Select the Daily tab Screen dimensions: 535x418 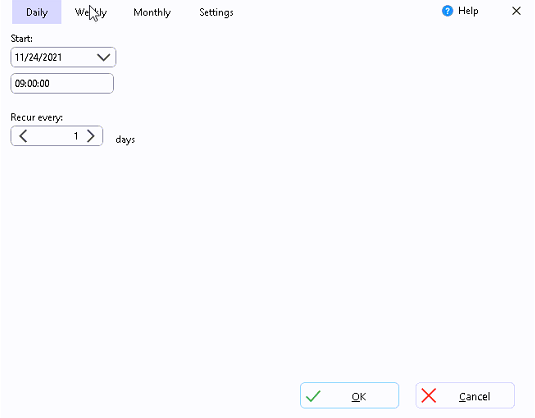click(x=37, y=12)
